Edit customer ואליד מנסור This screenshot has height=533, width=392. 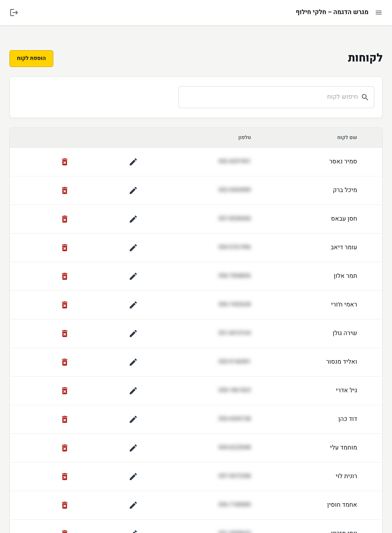[x=133, y=362]
